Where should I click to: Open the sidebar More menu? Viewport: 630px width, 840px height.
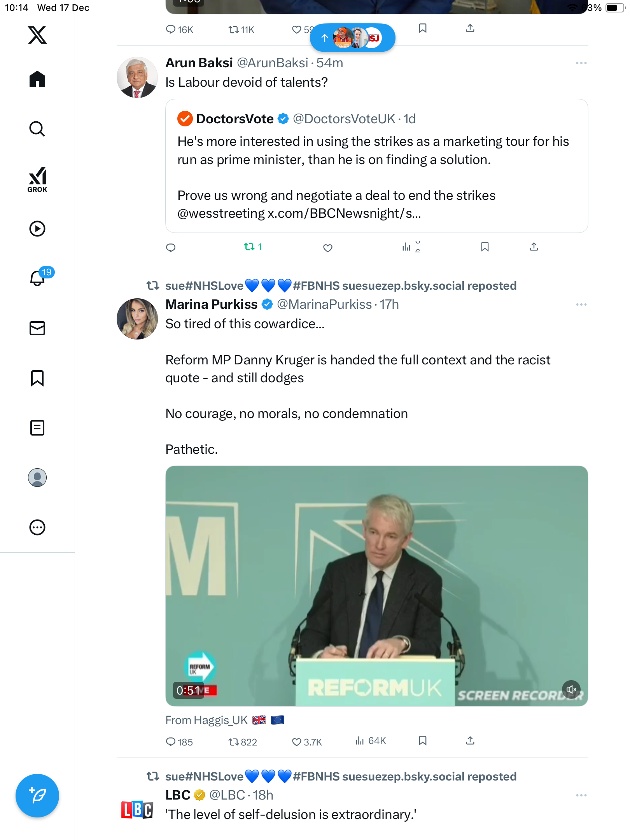click(x=37, y=527)
